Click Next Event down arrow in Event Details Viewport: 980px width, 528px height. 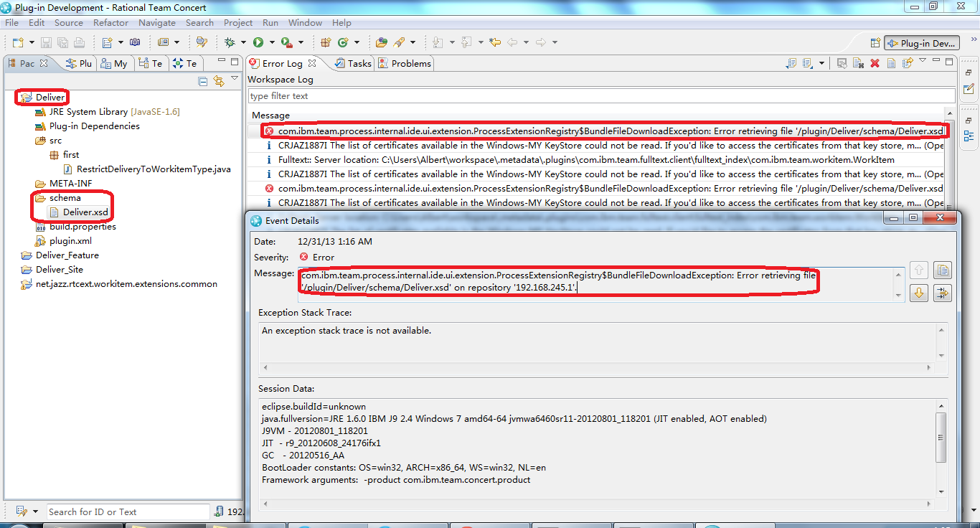919,293
